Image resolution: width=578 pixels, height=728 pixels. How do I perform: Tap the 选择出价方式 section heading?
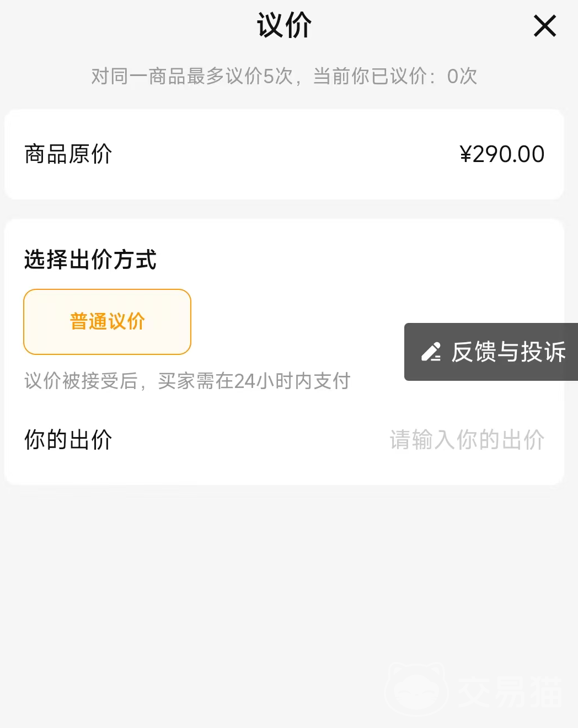pyautogui.click(x=90, y=260)
